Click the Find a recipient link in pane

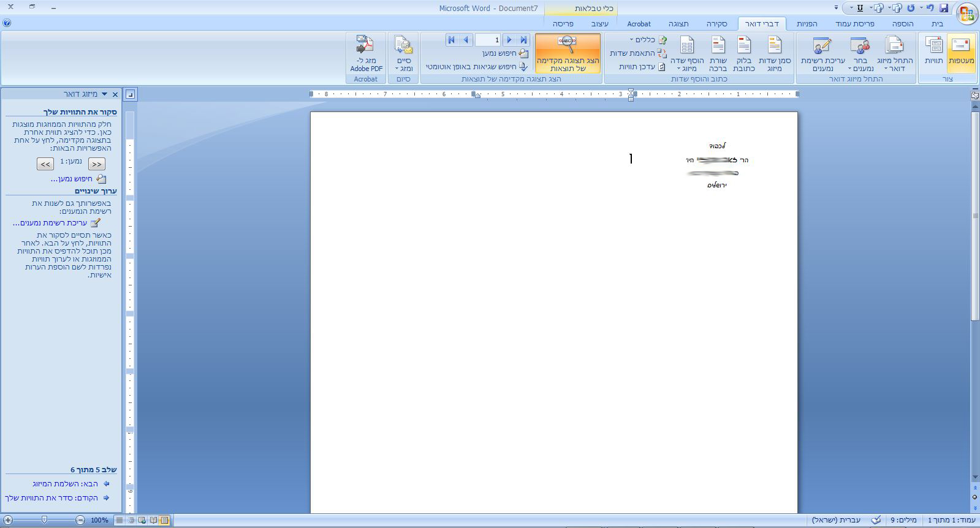tap(72, 179)
